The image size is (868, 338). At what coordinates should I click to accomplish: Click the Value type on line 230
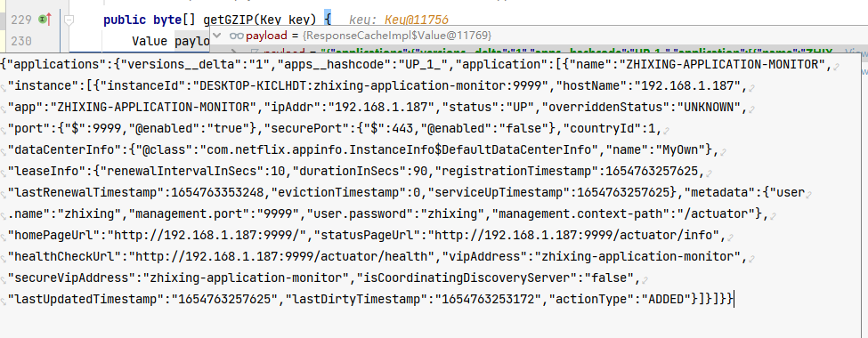tap(150, 41)
